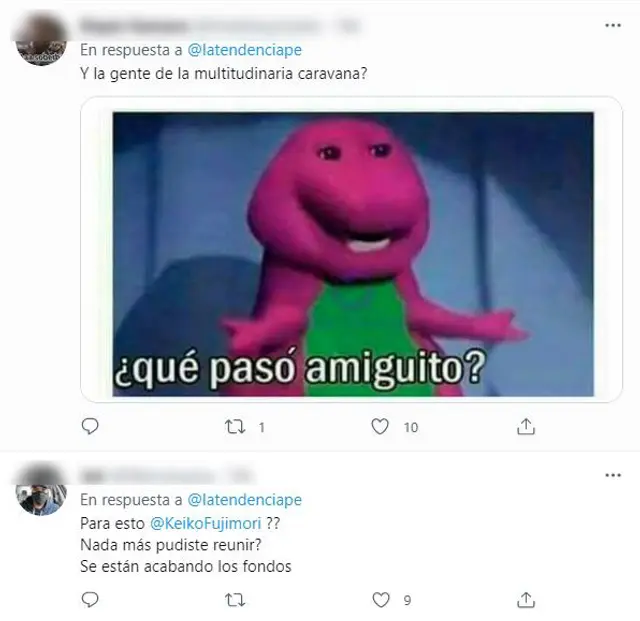This screenshot has width=640, height=621.
Task: Open more options for first tweet
Action: coord(613,25)
